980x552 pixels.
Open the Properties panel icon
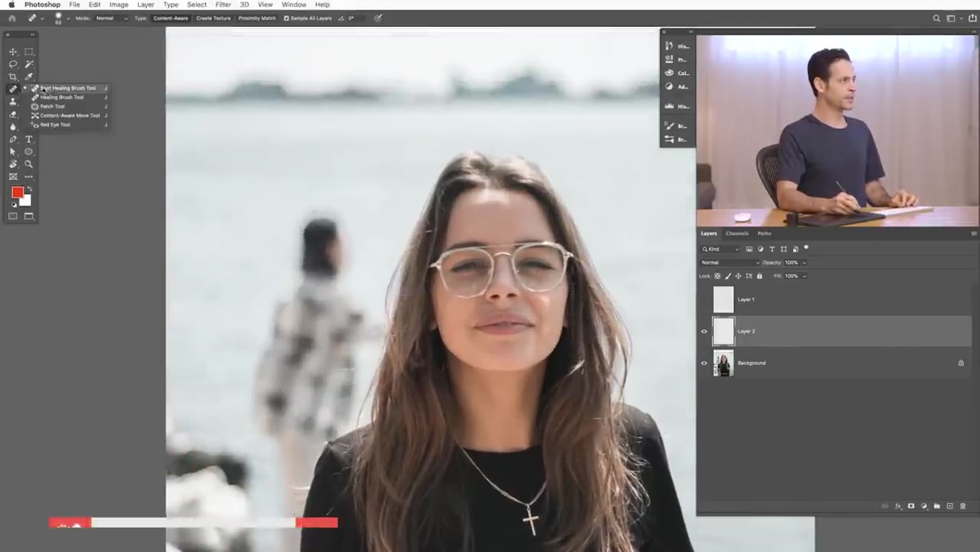click(669, 60)
